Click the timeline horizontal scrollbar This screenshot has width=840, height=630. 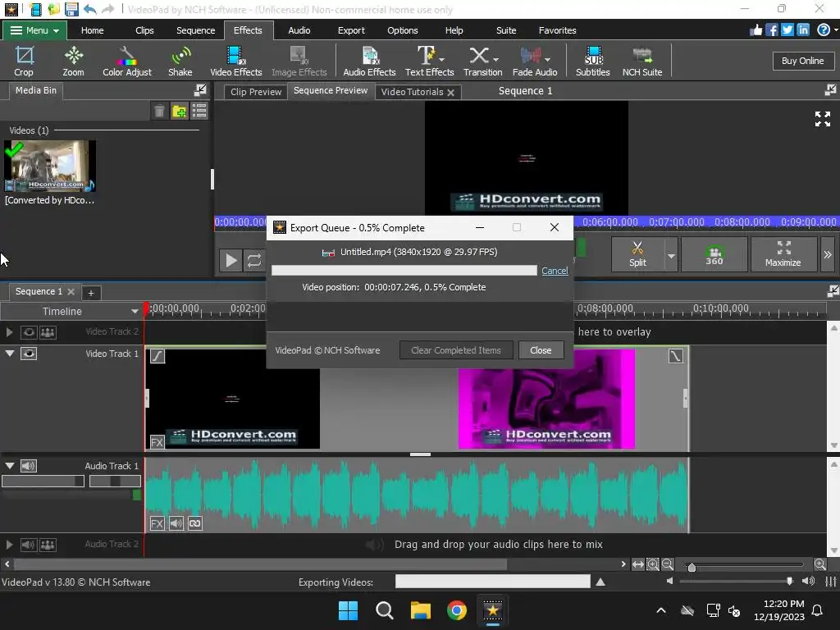pyautogui.click(x=260, y=564)
